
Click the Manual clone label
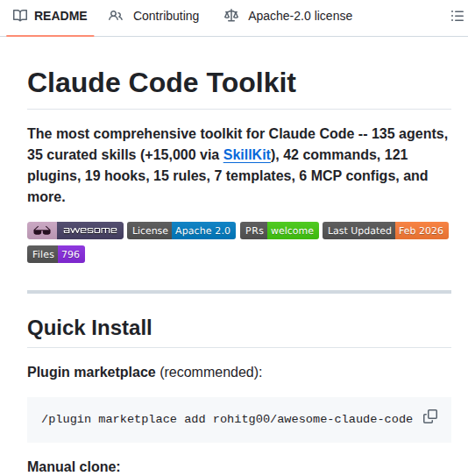click(x=74, y=466)
